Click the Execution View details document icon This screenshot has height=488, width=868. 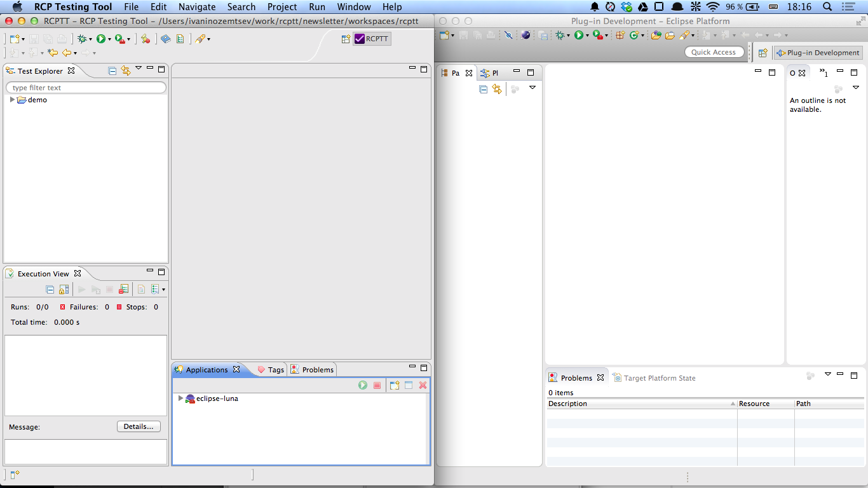141,289
